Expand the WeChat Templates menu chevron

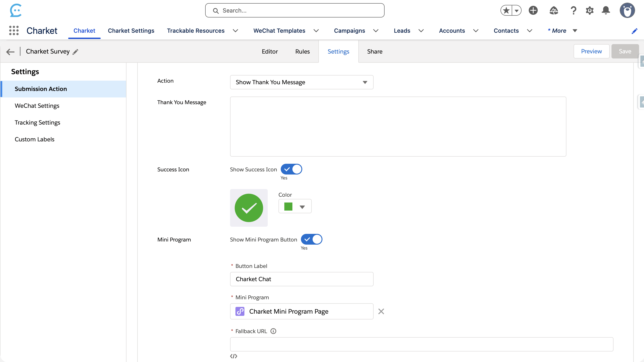coord(316,31)
